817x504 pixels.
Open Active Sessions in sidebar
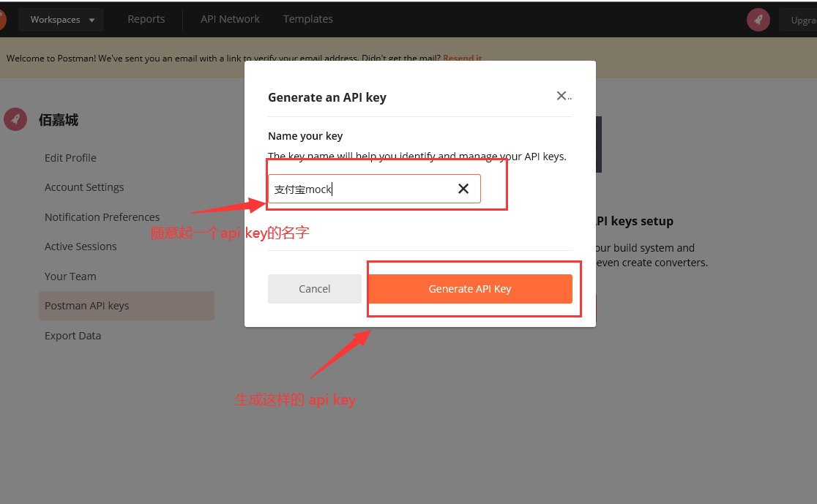[81, 247]
